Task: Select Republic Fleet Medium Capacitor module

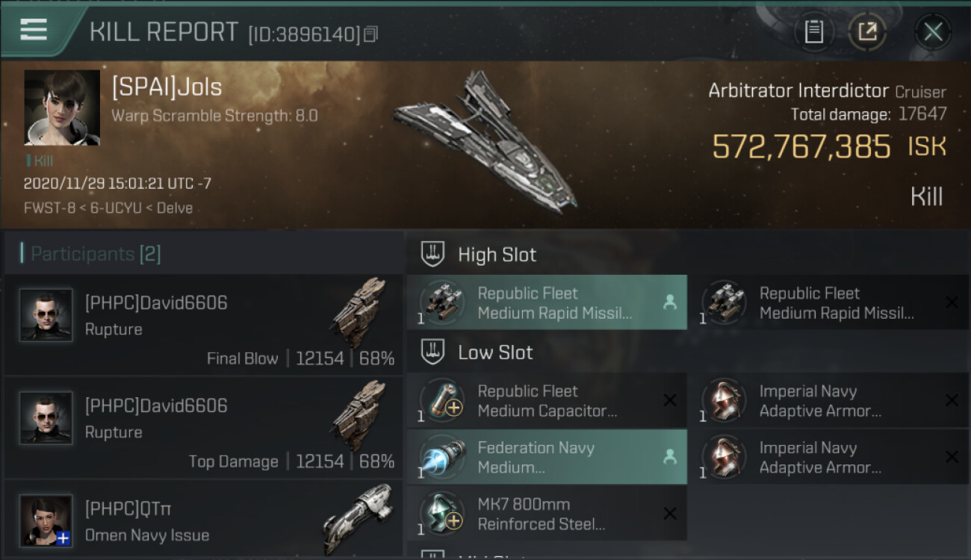Action: [x=547, y=401]
